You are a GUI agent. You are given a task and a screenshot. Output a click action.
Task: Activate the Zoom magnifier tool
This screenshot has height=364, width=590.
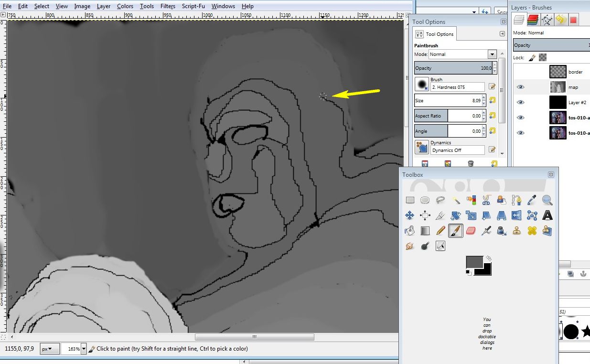click(547, 200)
